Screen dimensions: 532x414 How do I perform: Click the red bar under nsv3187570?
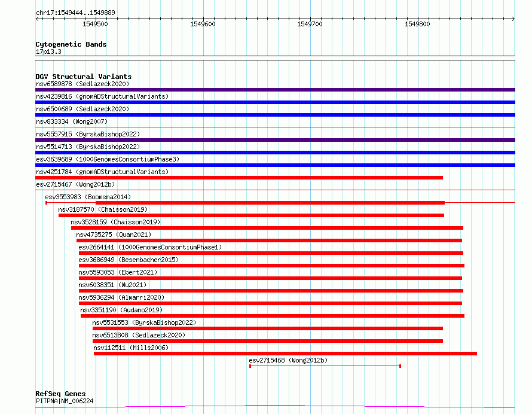tap(252, 215)
